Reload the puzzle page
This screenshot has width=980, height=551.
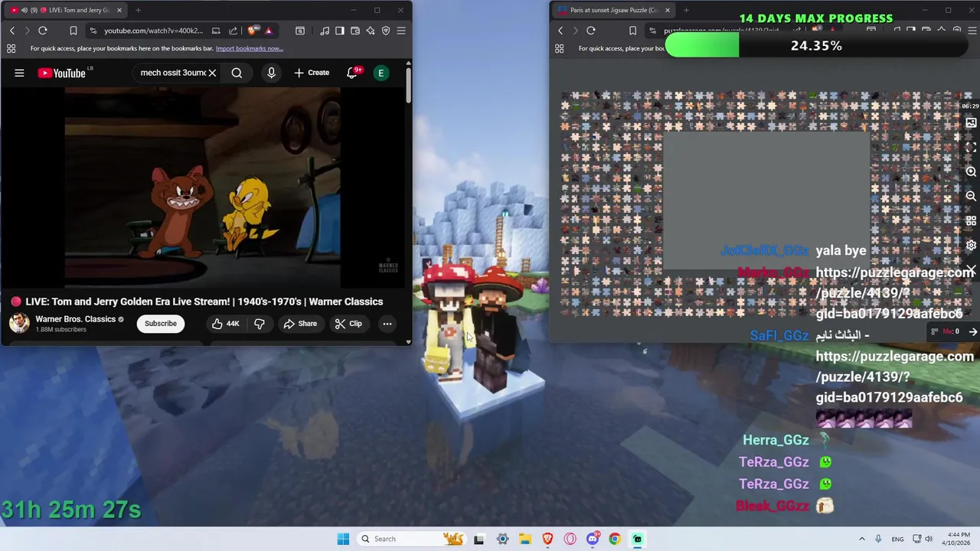(x=591, y=31)
